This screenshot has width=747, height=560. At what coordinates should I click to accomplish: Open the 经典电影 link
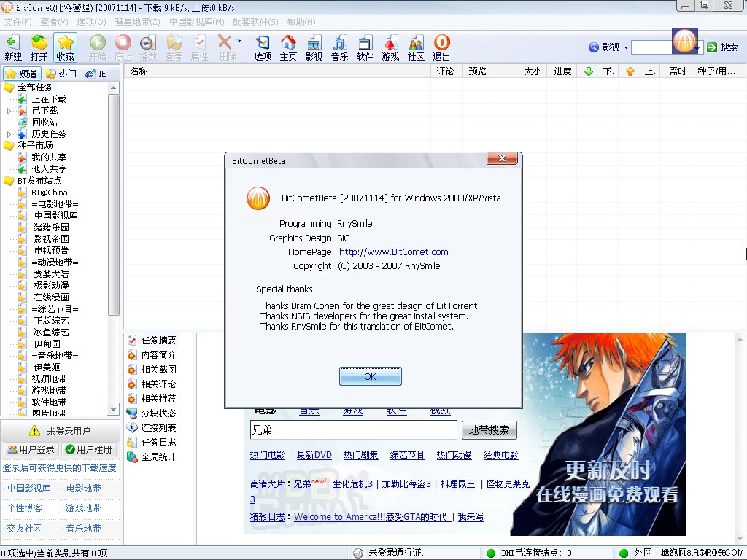[x=500, y=455]
